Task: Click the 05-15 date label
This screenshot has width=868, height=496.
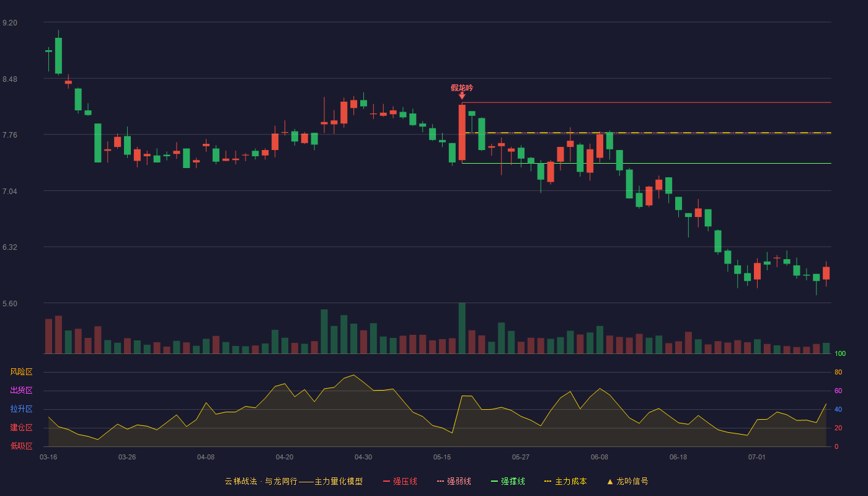Action: [442, 457]
